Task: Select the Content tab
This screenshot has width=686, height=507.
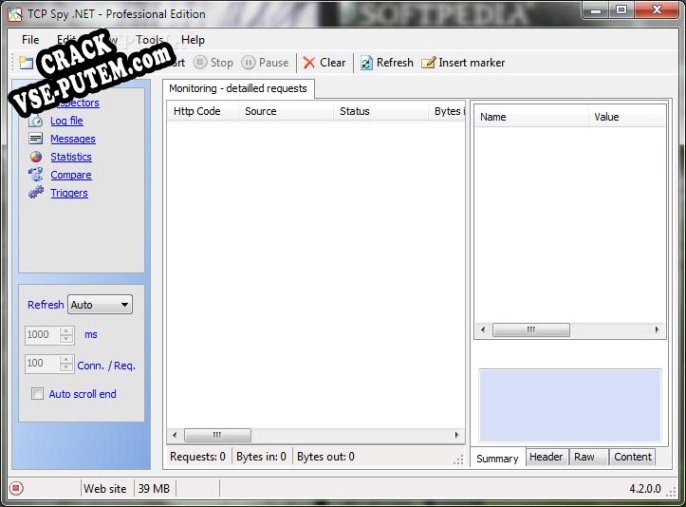Action: (x=632, y=457)
